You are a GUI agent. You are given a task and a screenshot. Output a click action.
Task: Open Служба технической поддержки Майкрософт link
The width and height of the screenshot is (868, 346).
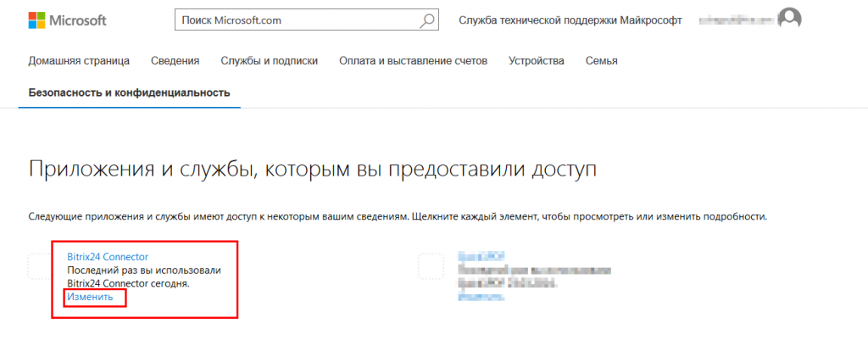click(570, 20)
